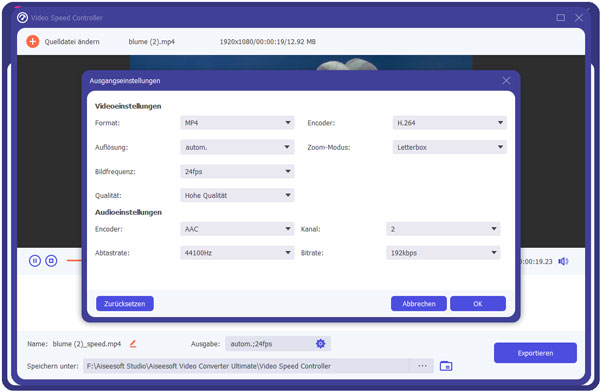Open the Qualität dropdown showing Hohe Qualität
This screenshot has height=391, width=600.
tap(237, 195)
